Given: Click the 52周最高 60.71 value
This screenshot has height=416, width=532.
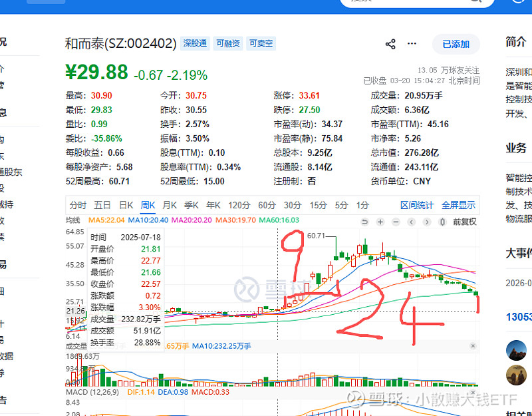Looking at the screenshot, I should point(119,181).
